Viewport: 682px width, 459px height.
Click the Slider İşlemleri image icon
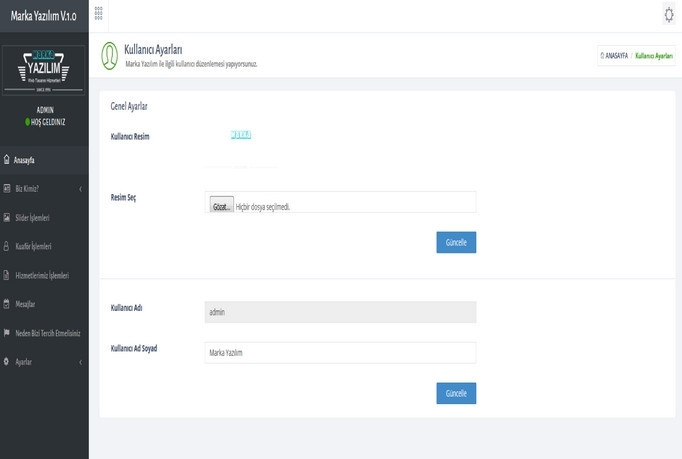[7, 217]
